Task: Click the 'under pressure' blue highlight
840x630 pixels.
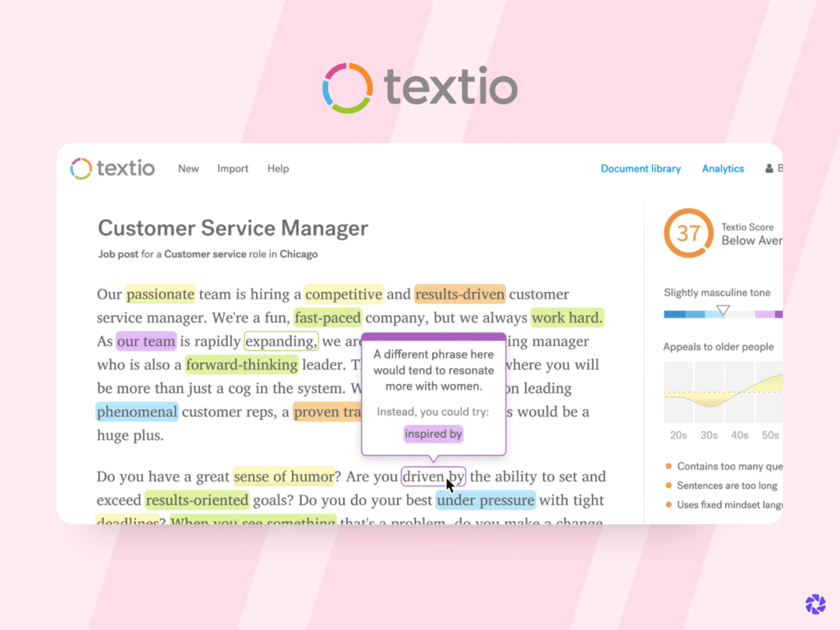Action: (x=486, y=500)
